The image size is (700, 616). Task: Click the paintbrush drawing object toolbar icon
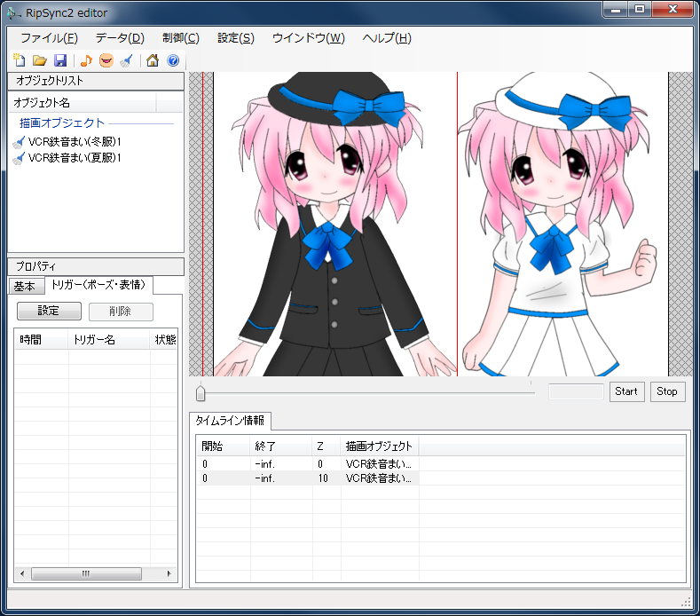(x=127, y=60)
